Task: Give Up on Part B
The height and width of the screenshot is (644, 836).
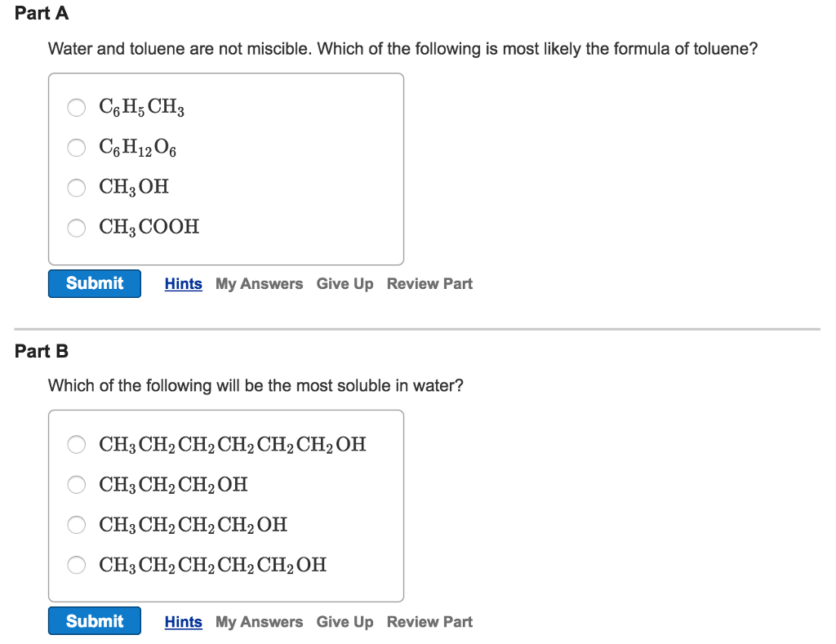Action: (345, 621)
